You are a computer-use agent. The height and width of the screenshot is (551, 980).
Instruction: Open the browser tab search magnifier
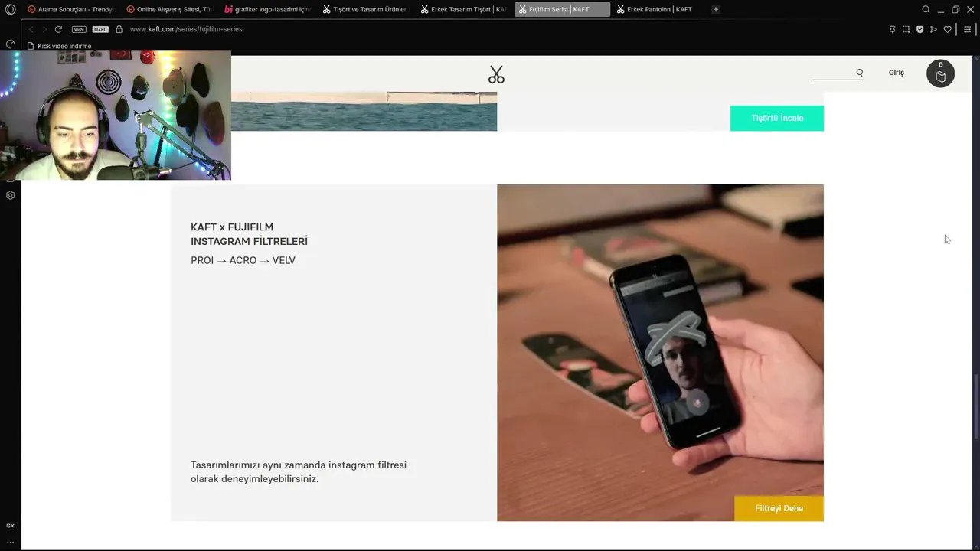coord(926,9)
